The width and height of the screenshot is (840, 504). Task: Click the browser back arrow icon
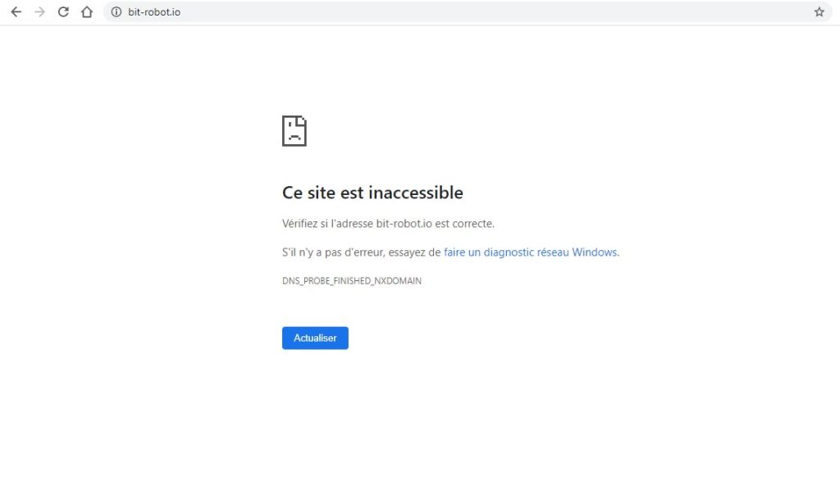(x=16, y=12)
